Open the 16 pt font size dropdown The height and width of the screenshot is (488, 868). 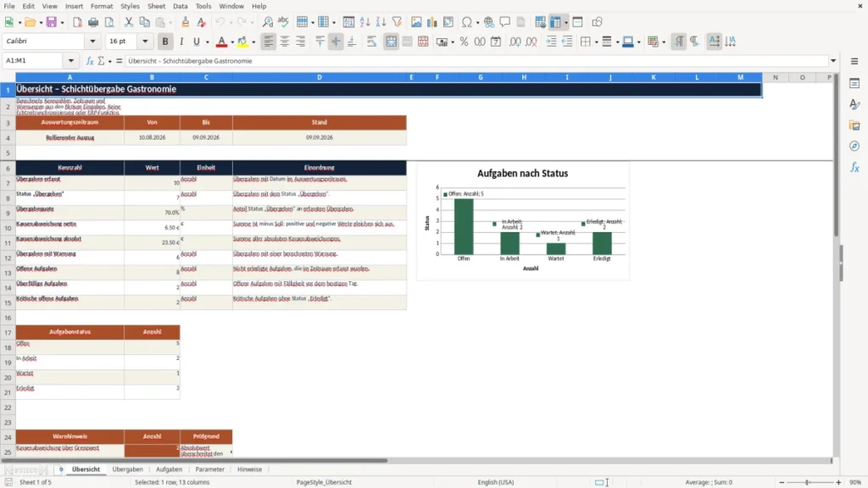point(145,41)
